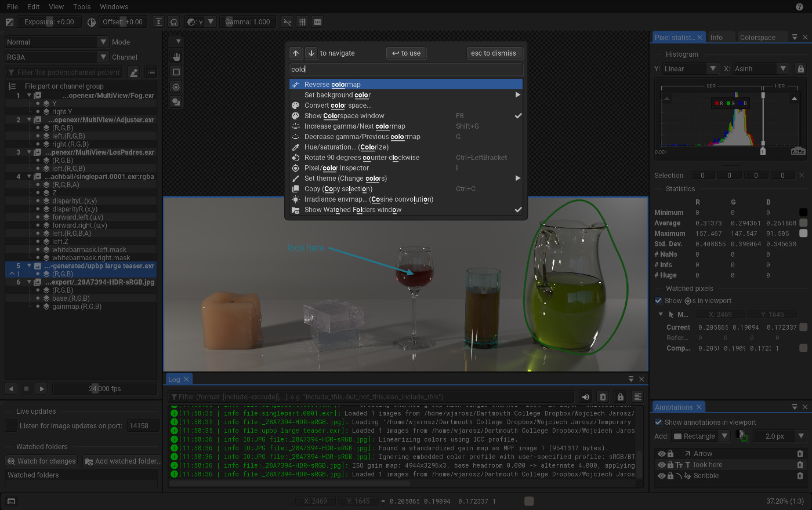This screenshot has height=510, width=812.
Task: Toggle the pixel grid icon
Action: [302, 22]
